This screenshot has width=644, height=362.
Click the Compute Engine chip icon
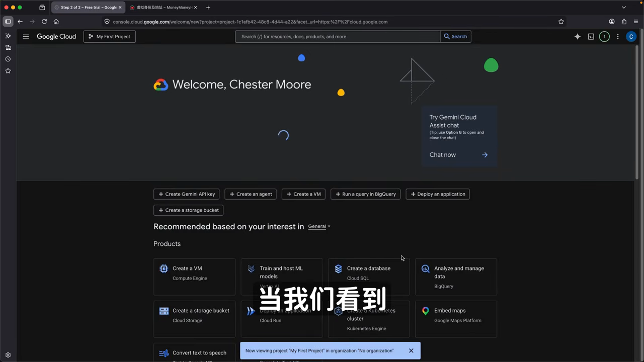[164, 269]
